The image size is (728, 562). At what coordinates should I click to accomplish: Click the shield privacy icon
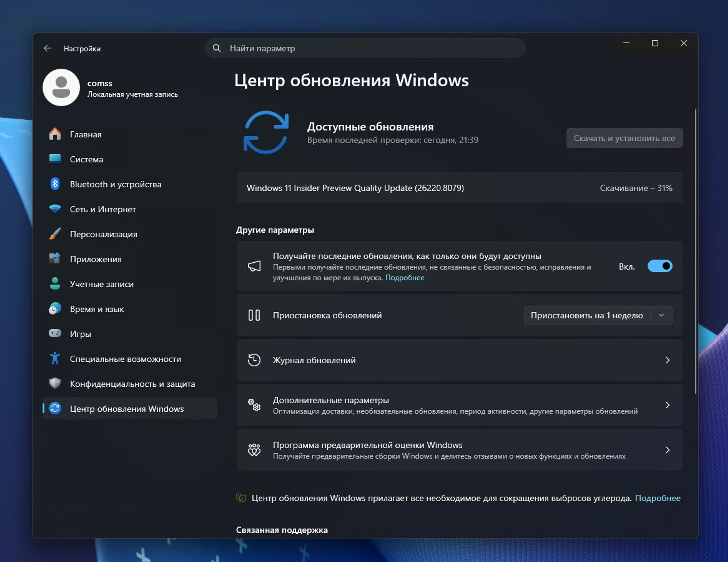[55, 384]
